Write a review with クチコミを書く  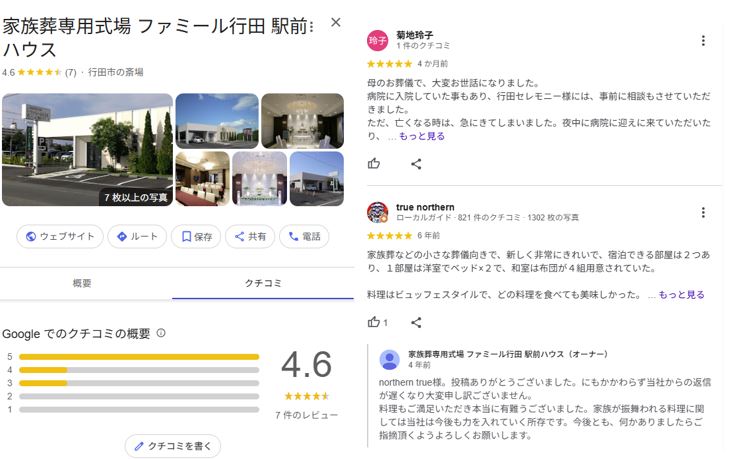click(173, 446)
